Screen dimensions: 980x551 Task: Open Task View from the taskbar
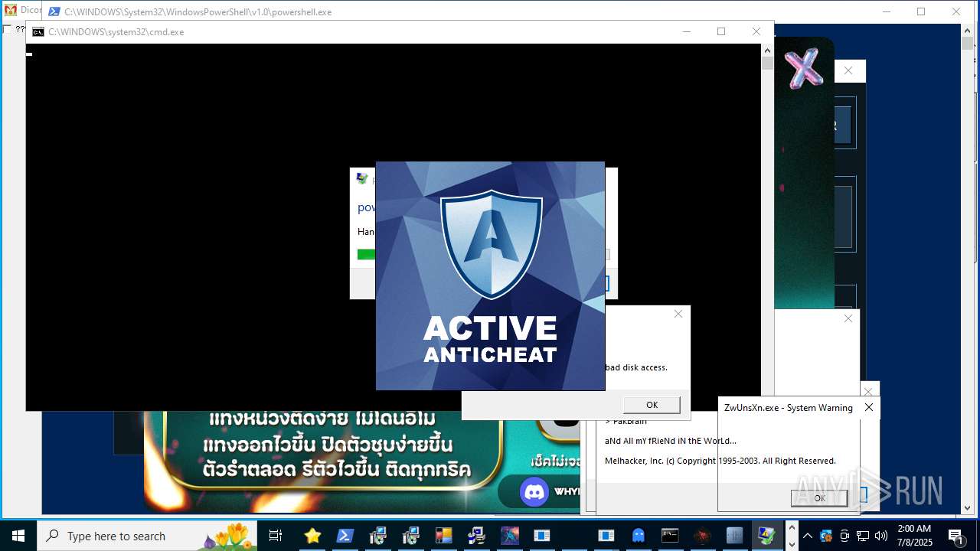point(276,536)
